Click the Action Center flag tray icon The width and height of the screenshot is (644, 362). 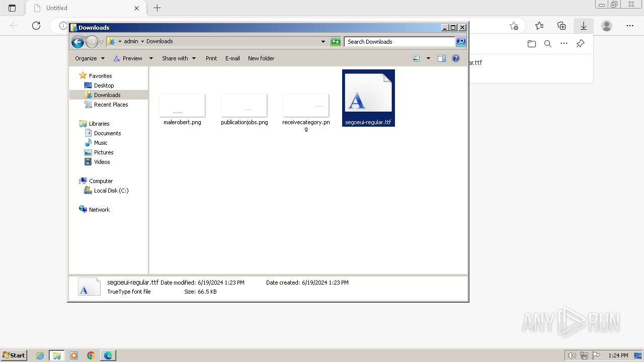[596, 355]
